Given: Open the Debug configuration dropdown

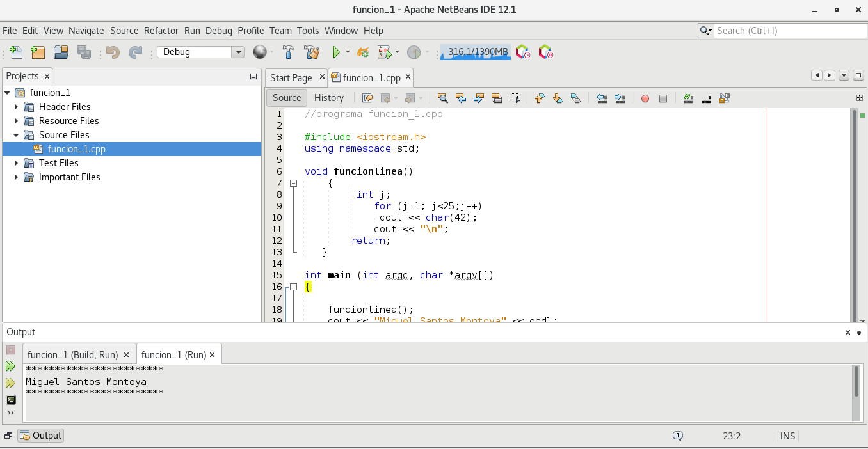Looking at the screenshot, I should tap(237, 52).
